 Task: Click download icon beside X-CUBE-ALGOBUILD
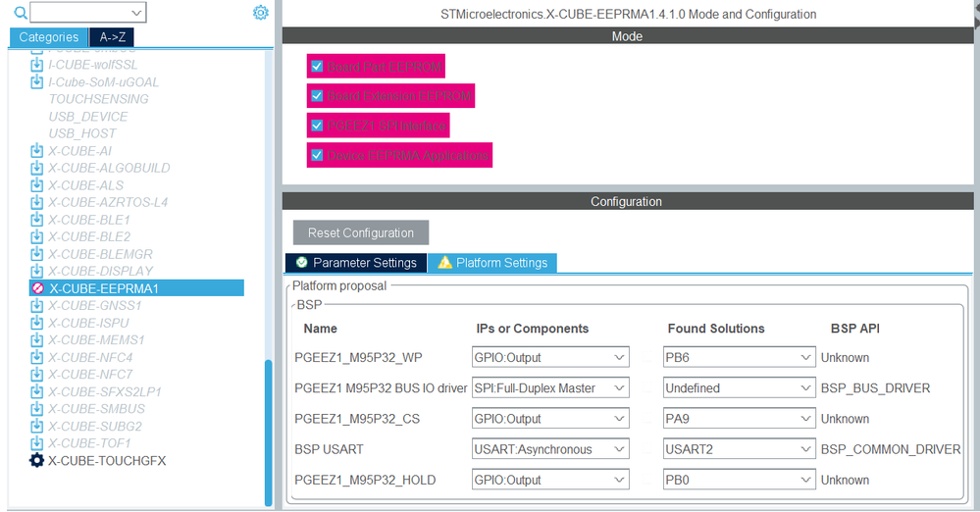tap(37, 168)
